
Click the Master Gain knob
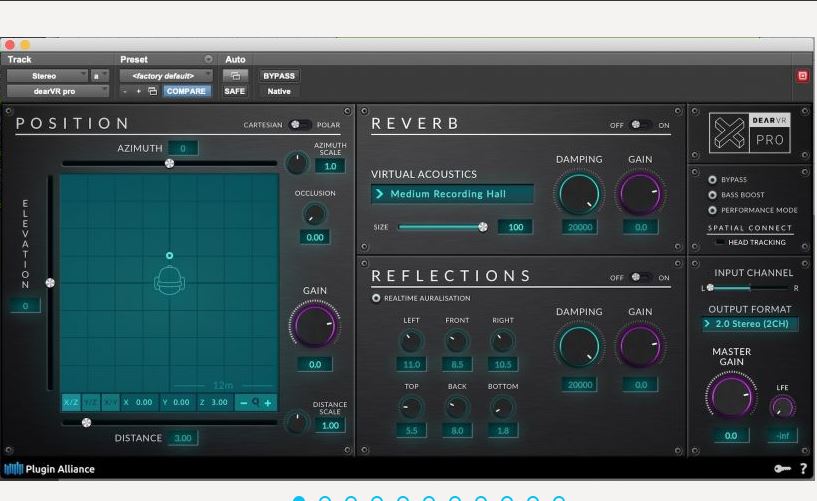(x=731, y=395)
